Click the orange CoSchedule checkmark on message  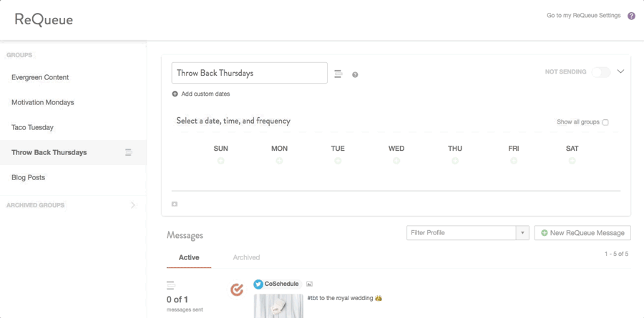[237, 289]
